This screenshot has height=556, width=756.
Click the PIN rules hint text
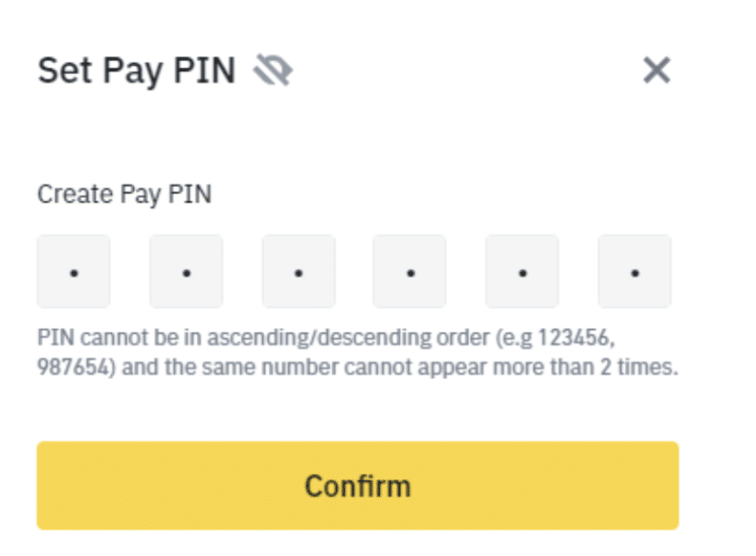point(357,353)
